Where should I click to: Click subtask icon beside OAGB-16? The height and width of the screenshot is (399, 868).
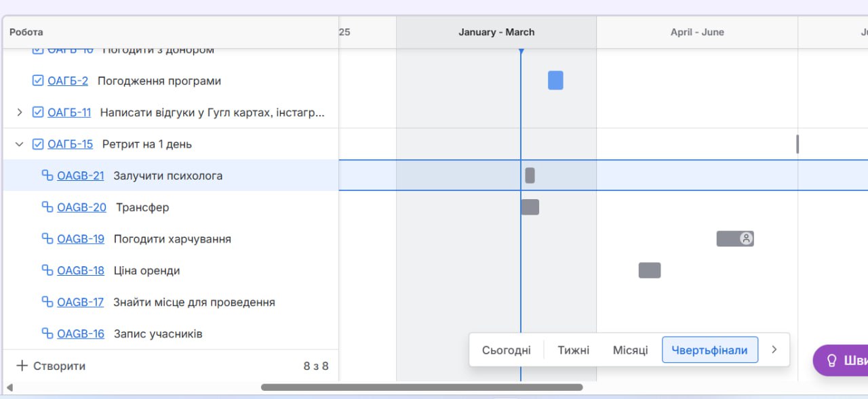(x=47, y=333)
